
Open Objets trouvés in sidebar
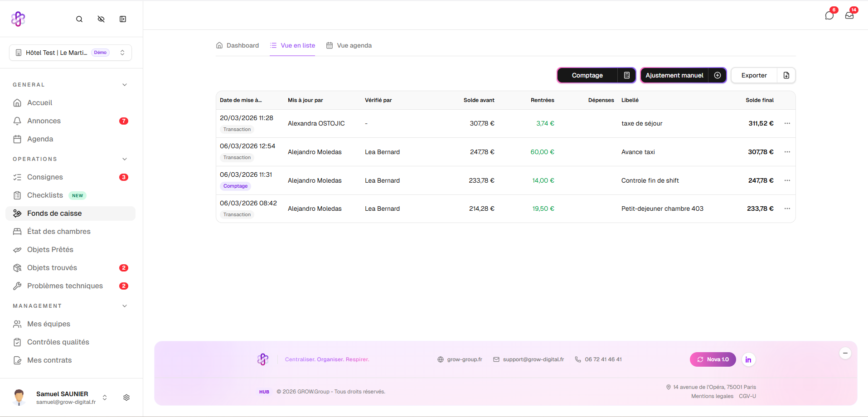click(52, 268)
